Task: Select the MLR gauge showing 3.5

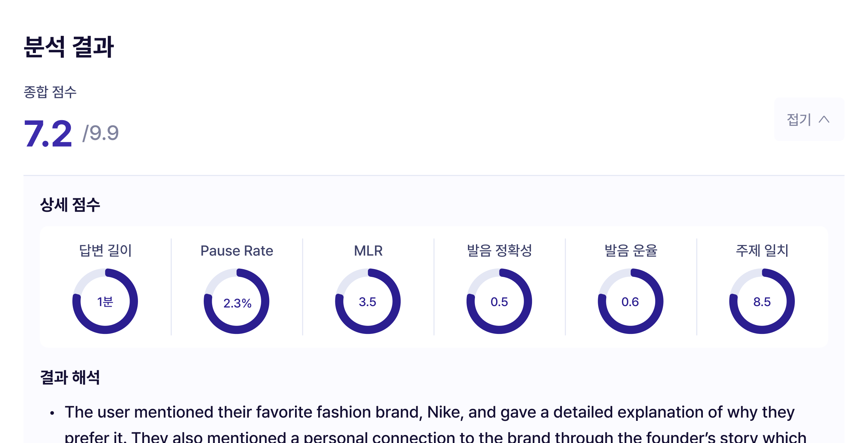Action: [x=368, y=301]
